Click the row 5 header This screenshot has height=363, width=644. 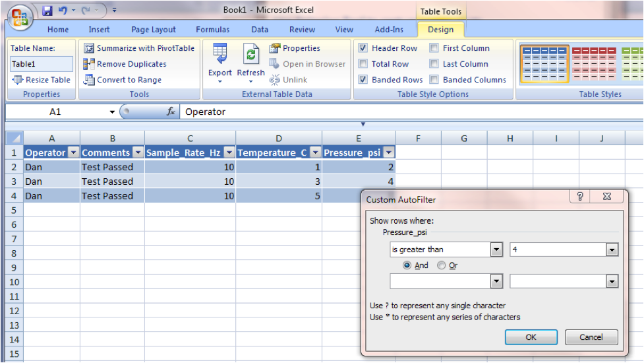(14, 210)
